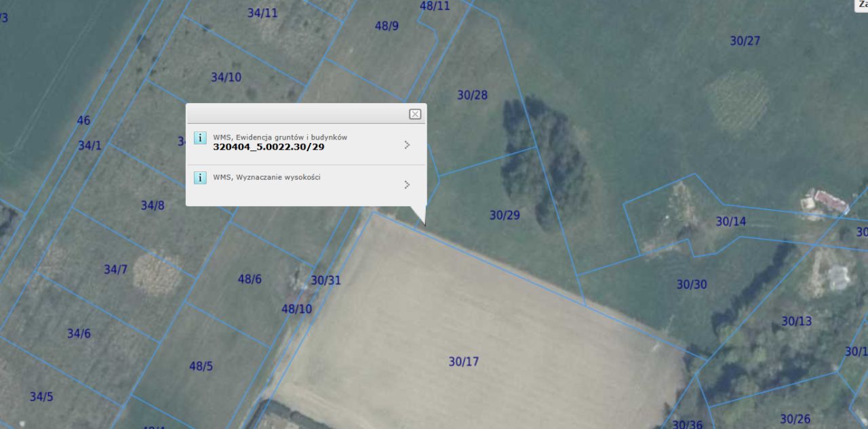Select parcel label 34/10 on map

point(226,77)
